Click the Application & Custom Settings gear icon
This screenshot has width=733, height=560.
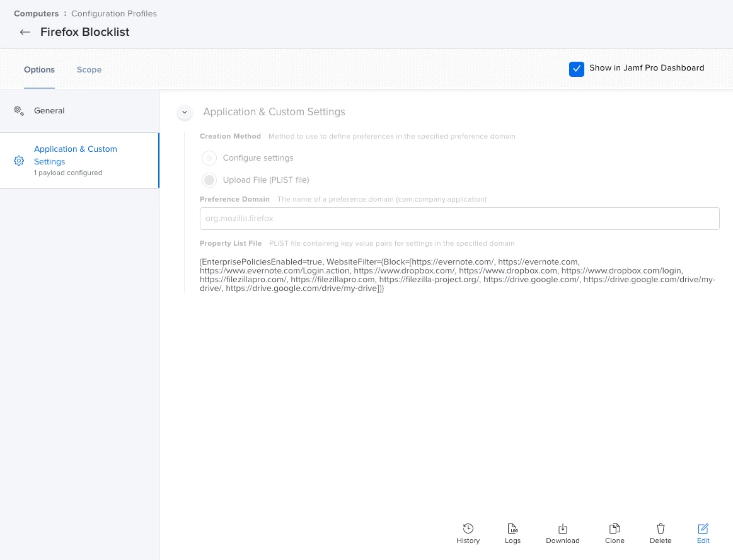19,161
